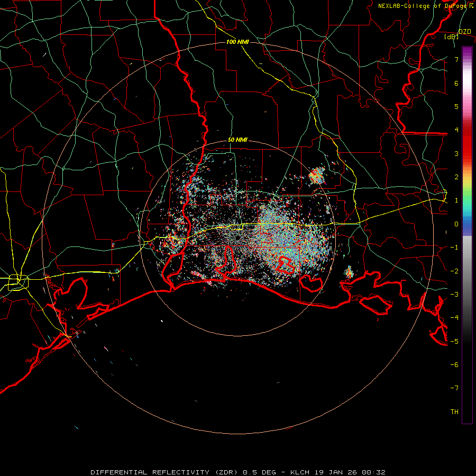Click the 5 value on the scale
476x476 pixels.
pyautogui.click(x=456, y=106)
